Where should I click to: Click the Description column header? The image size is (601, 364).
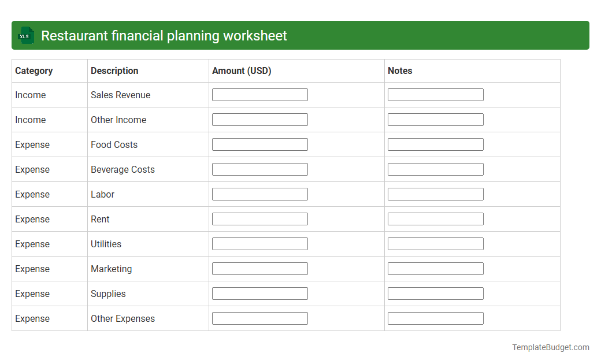tap(114, 70)
